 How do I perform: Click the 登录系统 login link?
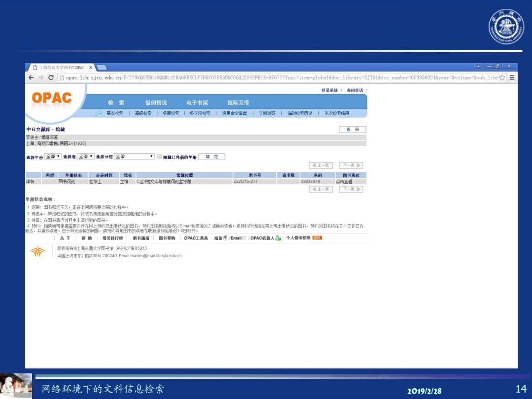point(330,90)
